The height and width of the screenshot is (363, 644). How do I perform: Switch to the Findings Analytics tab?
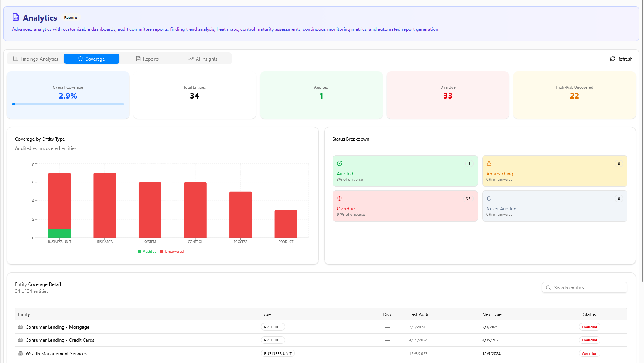[x=35, y=59]
